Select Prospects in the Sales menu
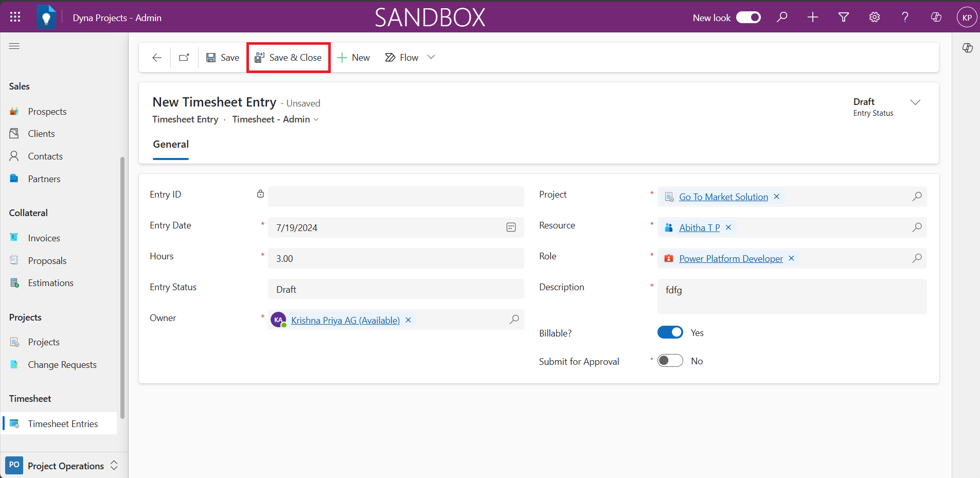This screenshot has height=478, width=980. (47, 111)
